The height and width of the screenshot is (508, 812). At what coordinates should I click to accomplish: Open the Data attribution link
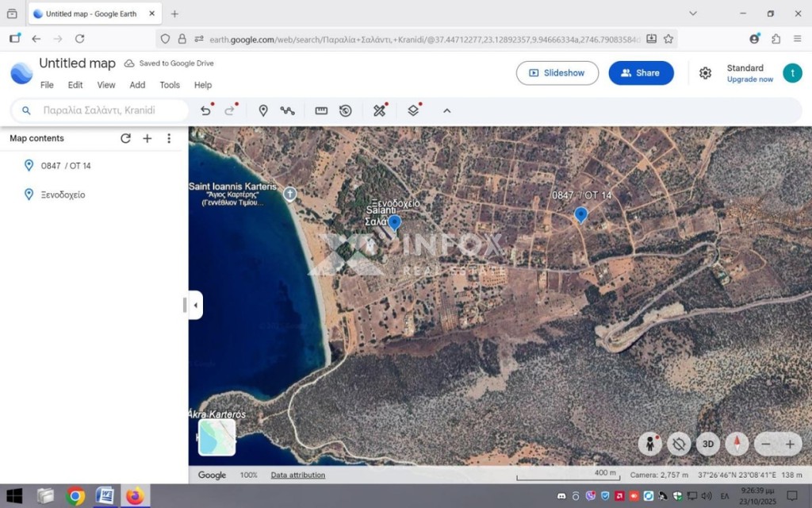298,475
